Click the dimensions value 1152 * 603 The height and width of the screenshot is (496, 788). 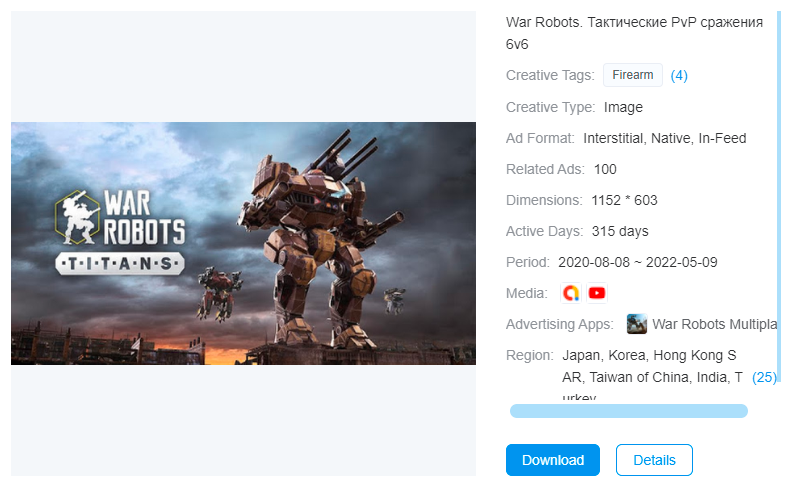pos(624,200)
